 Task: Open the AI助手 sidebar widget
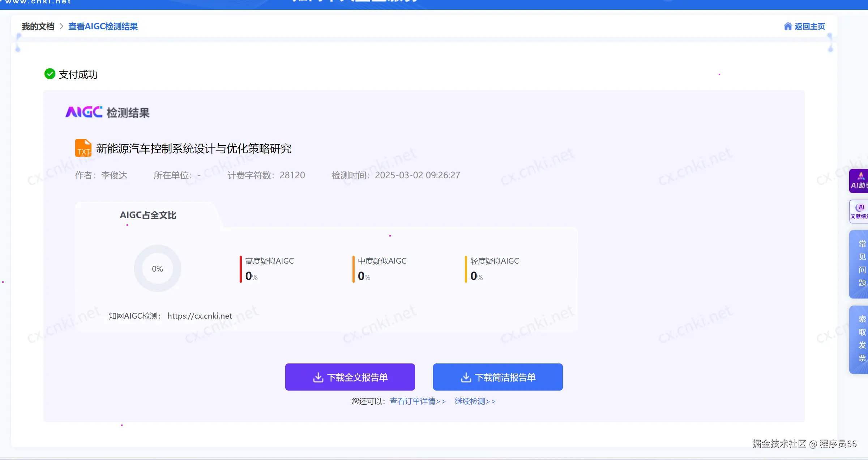tap(859, 181)
